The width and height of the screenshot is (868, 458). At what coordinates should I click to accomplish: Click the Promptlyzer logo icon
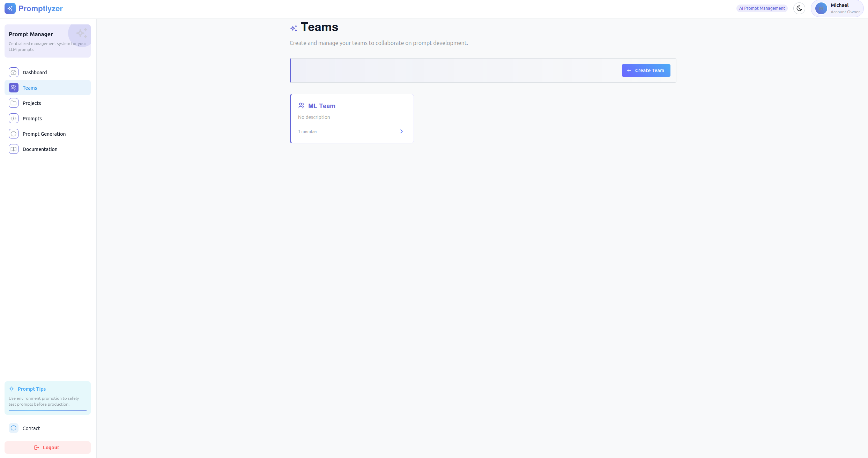pos(10,8)
